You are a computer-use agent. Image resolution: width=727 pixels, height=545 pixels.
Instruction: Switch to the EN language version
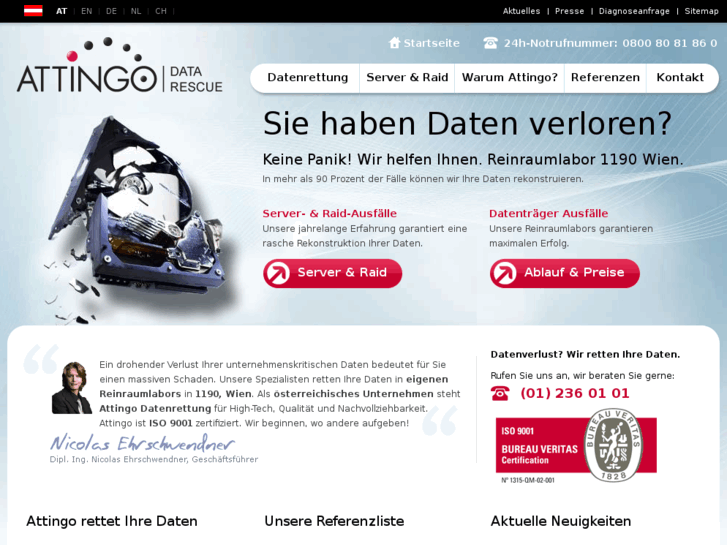tap(87, 11)
